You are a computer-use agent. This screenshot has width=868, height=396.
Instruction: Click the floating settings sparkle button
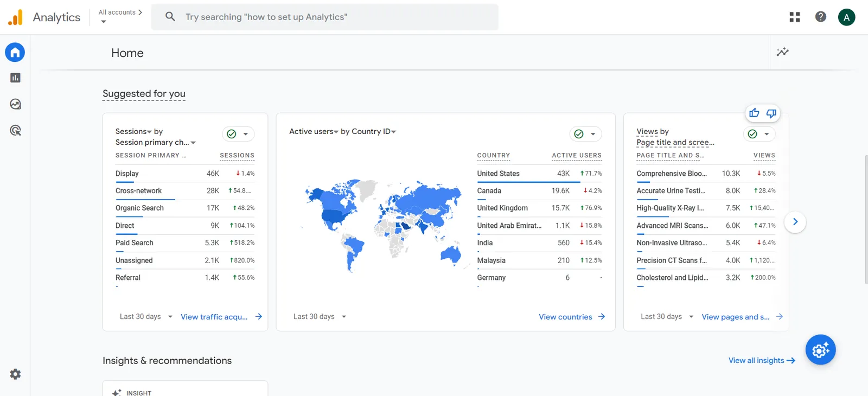[x=820, y=350]
